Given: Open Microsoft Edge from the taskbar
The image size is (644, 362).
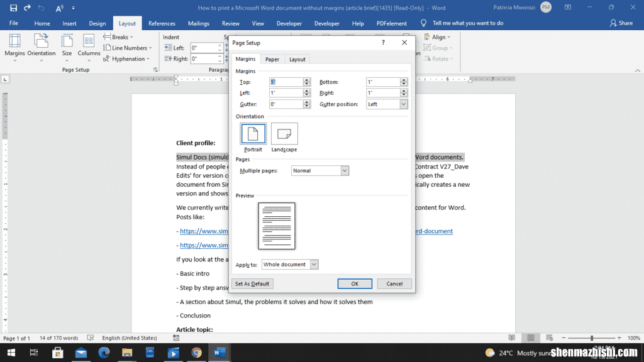Looking at the screenshot, I should point(104,353).
